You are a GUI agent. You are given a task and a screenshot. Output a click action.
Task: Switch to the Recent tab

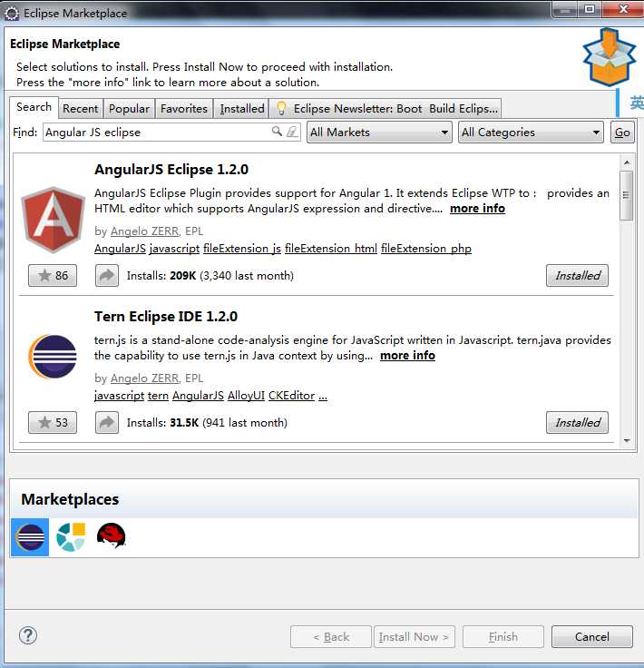[x=81, y=109]
